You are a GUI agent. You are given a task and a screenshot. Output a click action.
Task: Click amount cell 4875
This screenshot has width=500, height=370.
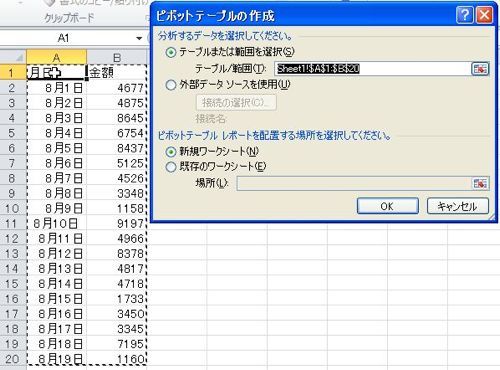click(x=117, y=103)
